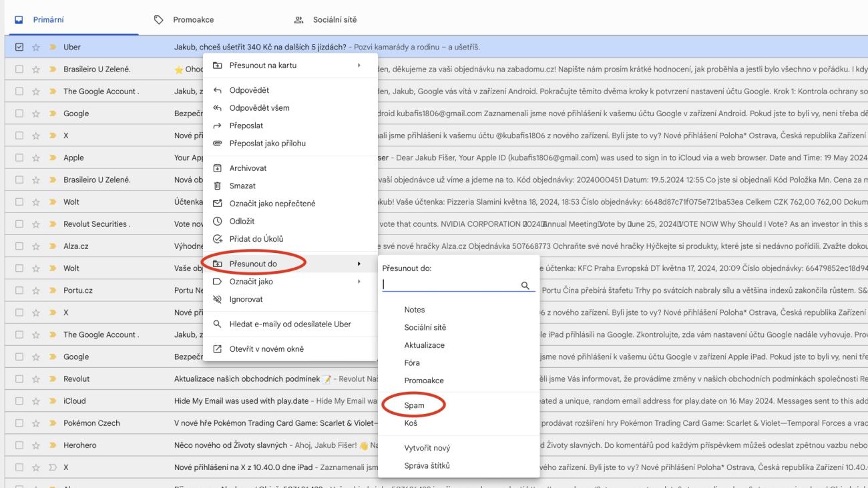Click Hledat e-maily od odesilatele Uber
This screenshot has height=488, width=868.
[x=290, y=324]
